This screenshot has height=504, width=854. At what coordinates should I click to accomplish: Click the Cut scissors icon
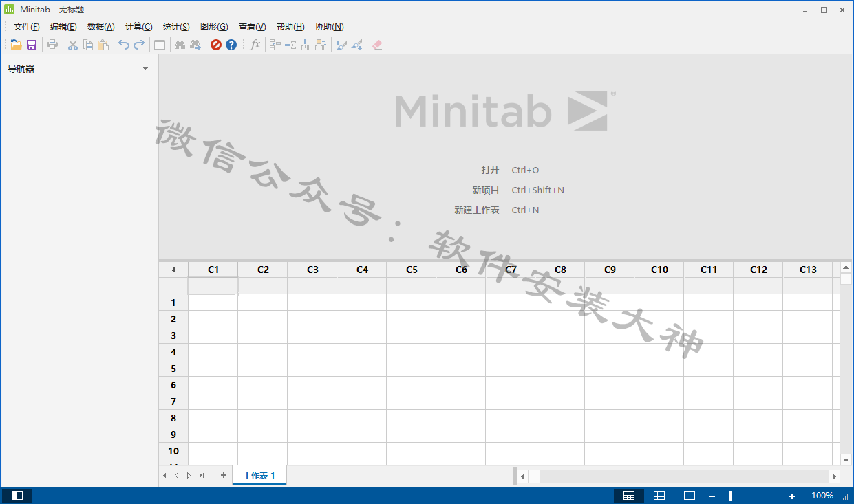[x=72, y=45]
